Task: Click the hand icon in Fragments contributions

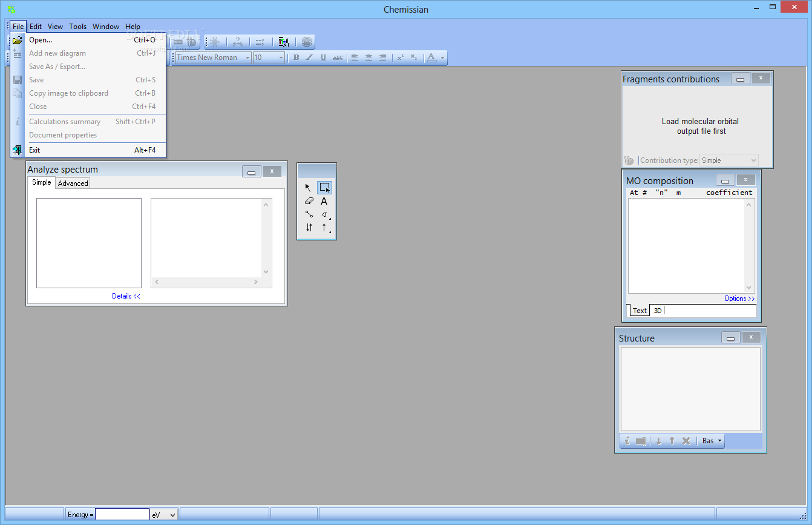Action: coord(629,160)
